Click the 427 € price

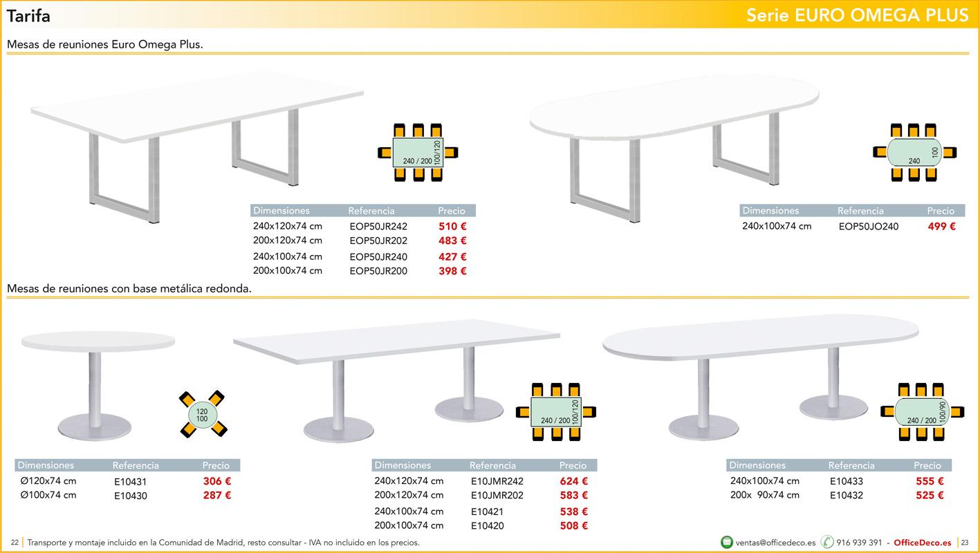pyautogui.click(x=452, y=256)
